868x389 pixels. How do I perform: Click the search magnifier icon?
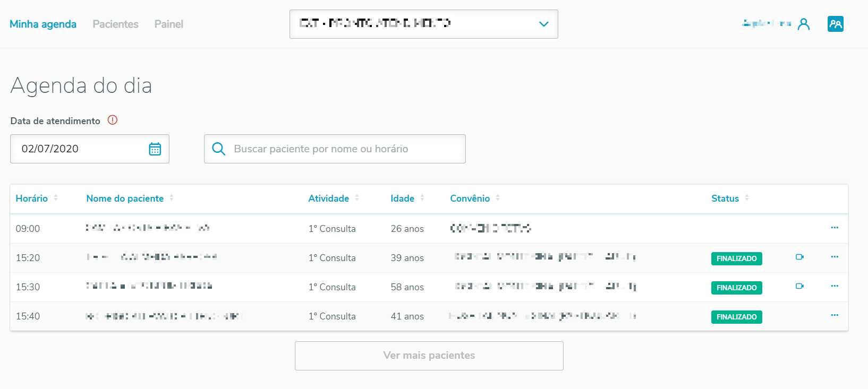pyautogui.click(x=218, y=149)
